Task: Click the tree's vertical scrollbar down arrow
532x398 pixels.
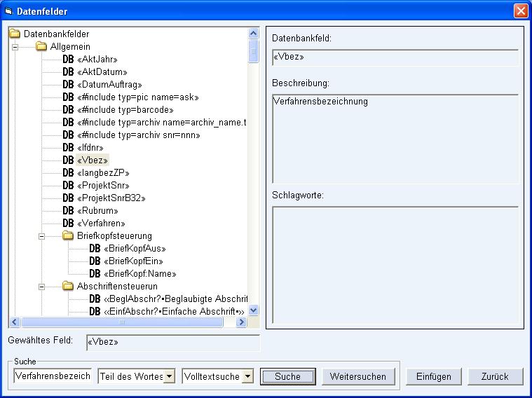Action: (254, 310)
